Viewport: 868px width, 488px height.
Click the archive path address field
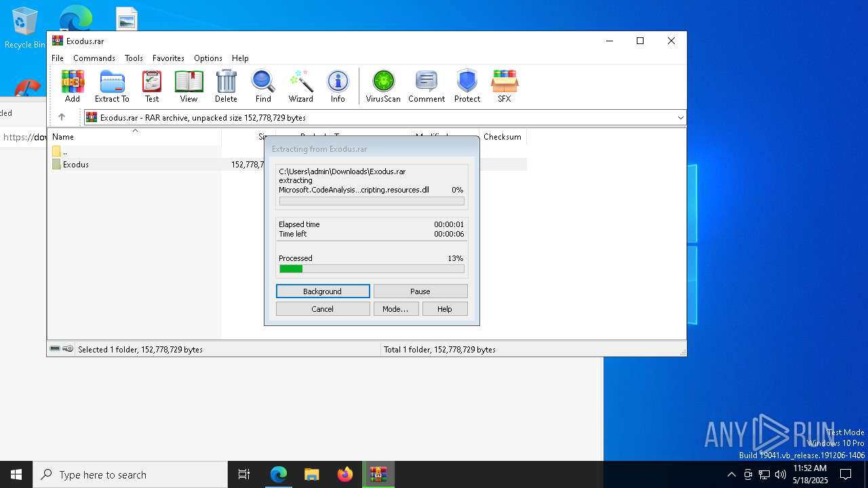click(384, 118)
